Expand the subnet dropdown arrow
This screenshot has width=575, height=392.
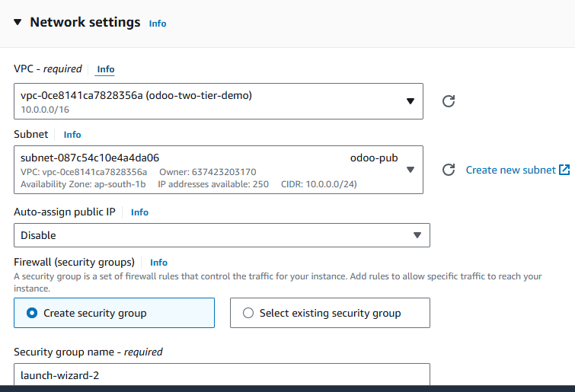410,170
